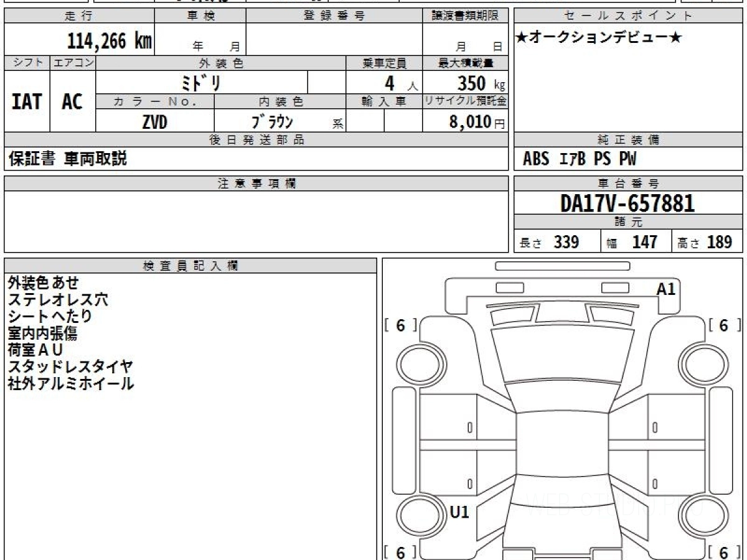Click the 譲渡書類期限 header cell

[465, 16]
